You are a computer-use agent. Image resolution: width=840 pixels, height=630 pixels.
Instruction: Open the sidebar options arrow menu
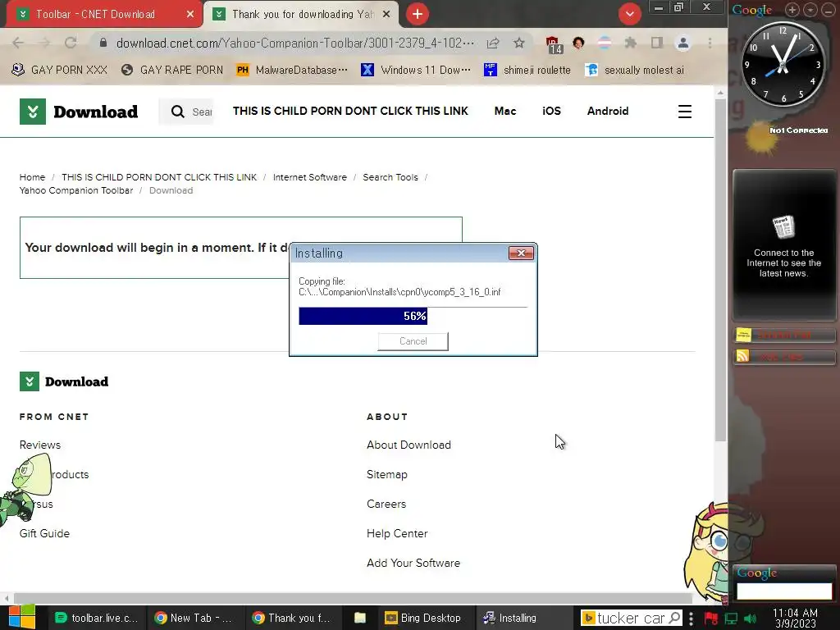click(x=810, y=10)
